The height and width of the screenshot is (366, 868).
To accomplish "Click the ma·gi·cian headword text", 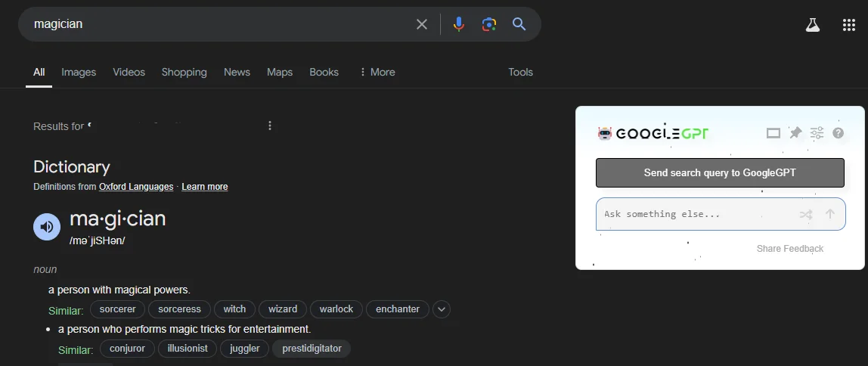I will click(117, 219).
